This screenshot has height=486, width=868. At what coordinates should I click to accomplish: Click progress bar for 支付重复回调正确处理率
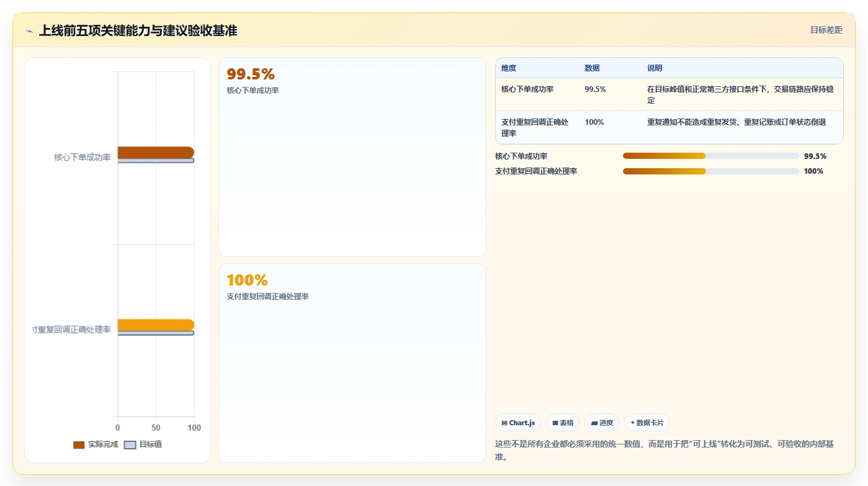pyautogui.click(x=711, y=171)
